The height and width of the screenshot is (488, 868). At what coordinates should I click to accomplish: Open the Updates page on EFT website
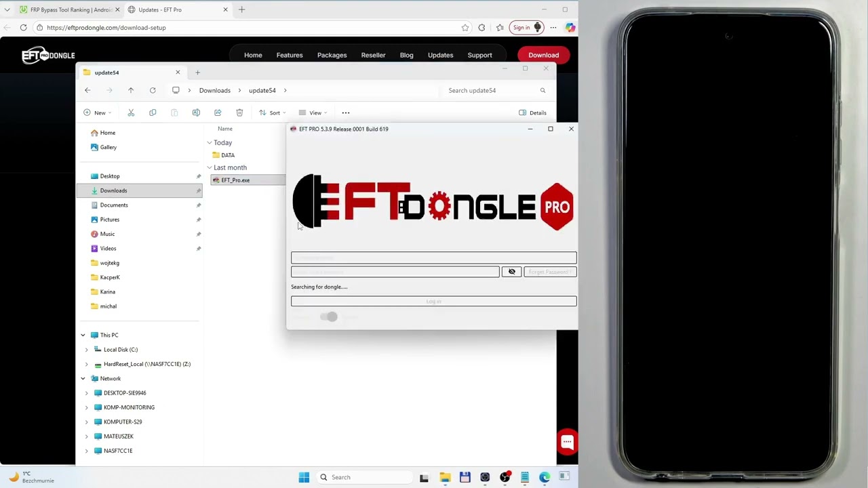click(440, 55)
